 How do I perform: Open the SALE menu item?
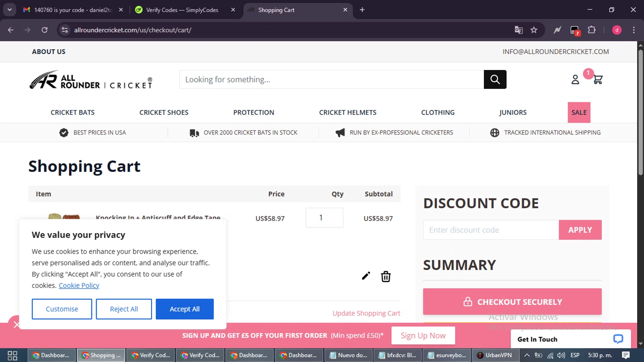[579, 113]
